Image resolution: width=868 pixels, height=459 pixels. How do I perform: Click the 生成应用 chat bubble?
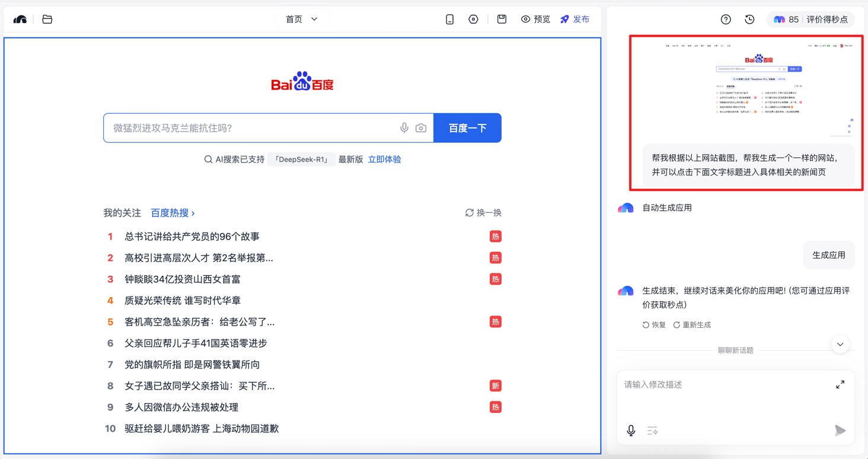(829, 255)
